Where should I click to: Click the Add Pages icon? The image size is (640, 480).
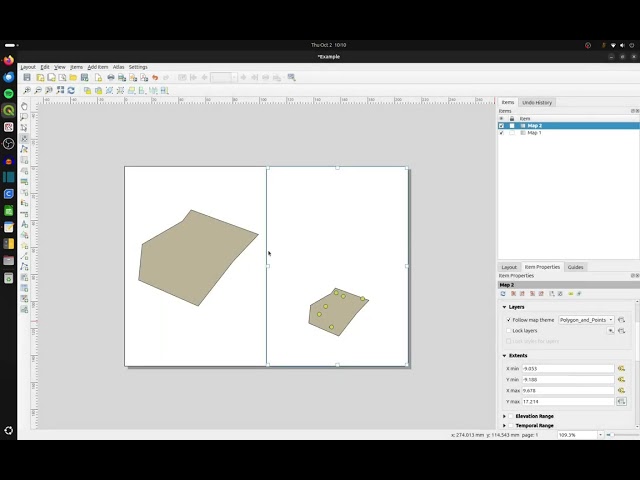tap(98, 78)
